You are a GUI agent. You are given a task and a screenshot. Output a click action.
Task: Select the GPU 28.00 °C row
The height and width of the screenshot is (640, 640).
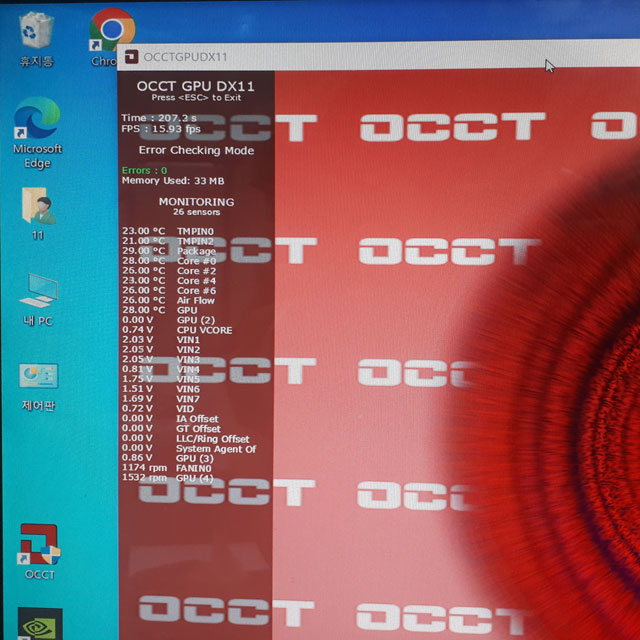[x=160, y=310]
